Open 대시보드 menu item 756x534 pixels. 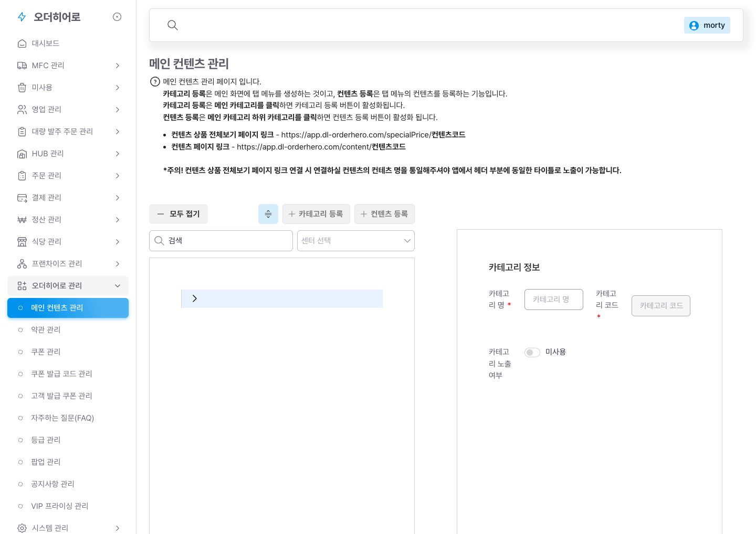(68, 44)
